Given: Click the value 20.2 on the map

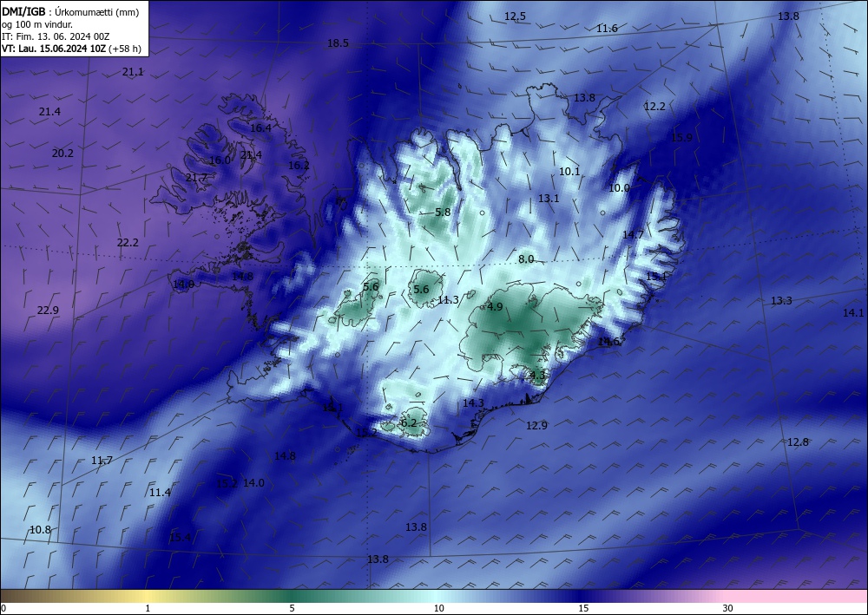Looking at the screenshot, I should coord(62,154).
